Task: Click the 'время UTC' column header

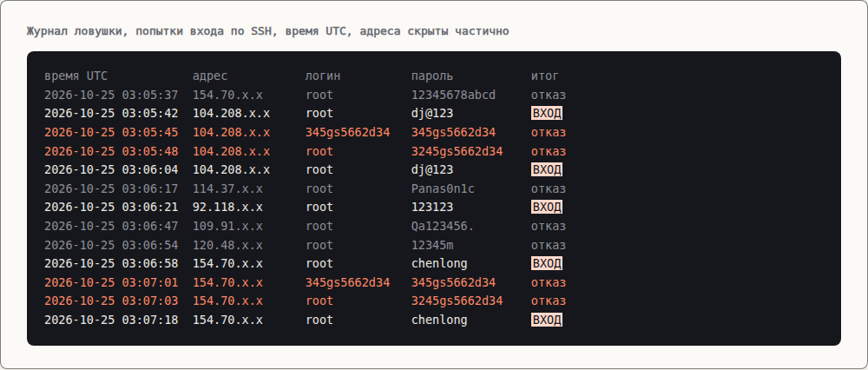Action: [76, 76]
